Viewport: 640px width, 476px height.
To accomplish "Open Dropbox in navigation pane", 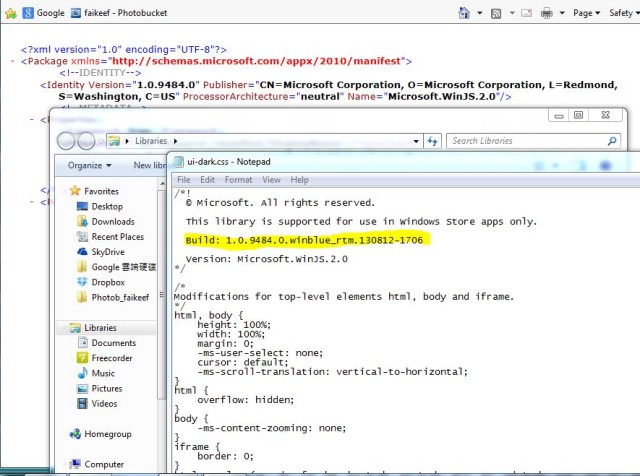I will point(108,282).
